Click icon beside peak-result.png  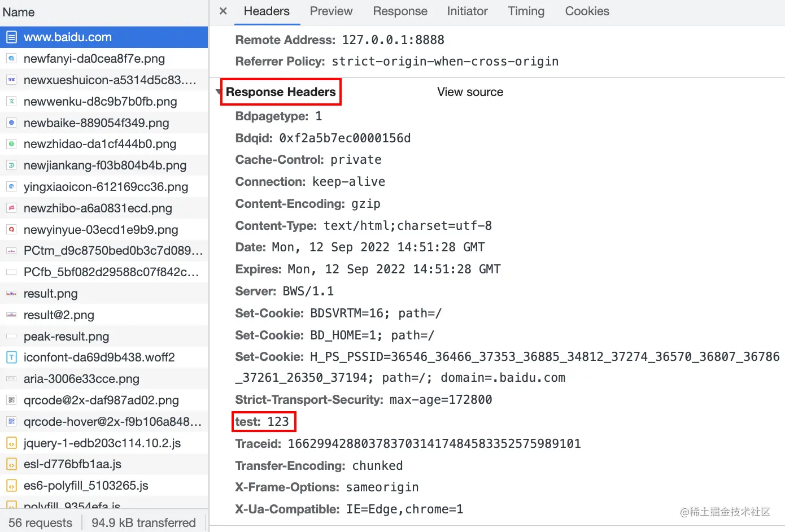pyautogui.click(x=11, y=337)
